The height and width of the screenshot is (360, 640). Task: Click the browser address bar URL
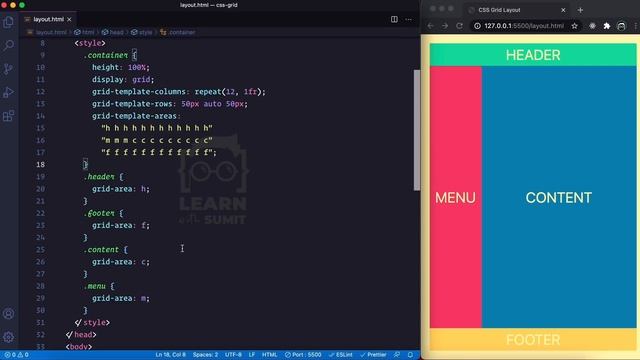point(524,26)
